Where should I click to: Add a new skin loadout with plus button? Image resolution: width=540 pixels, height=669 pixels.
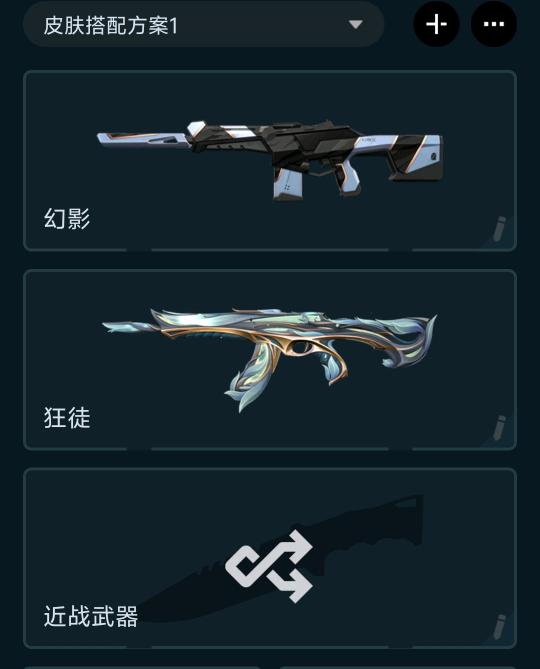coord(436,24)
